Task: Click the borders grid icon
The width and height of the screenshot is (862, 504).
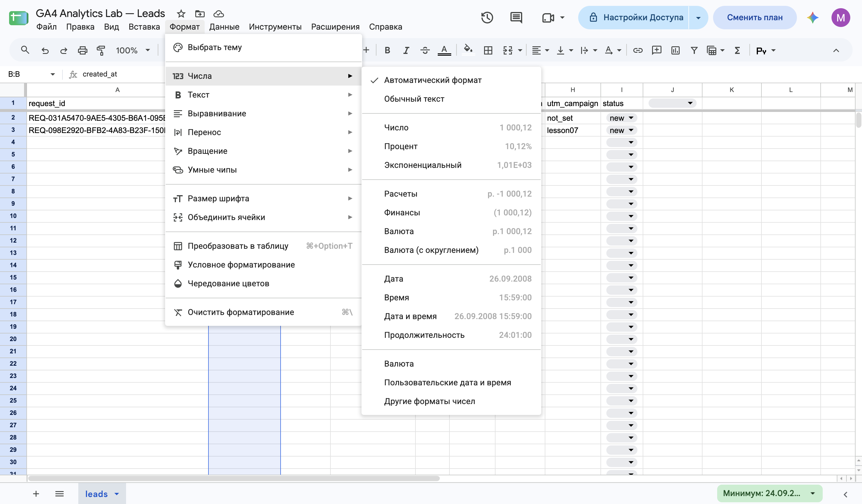Action: click(x=488, y=51)
